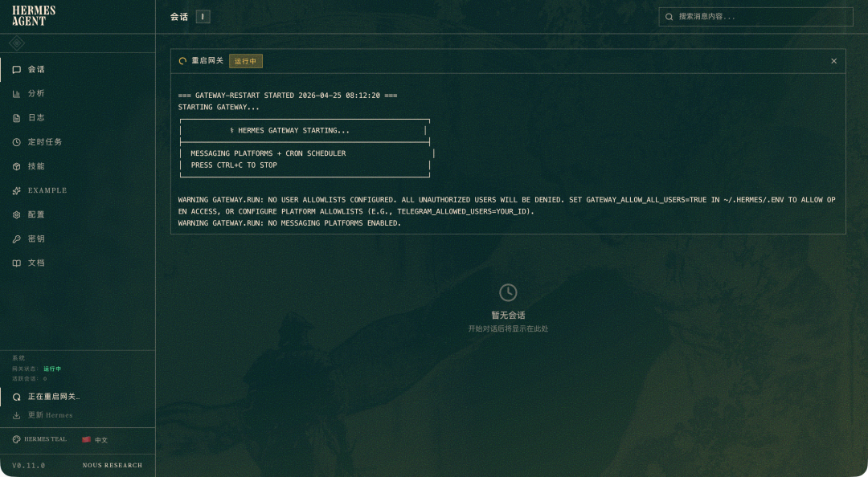Click the NO MESSAGING PLATFORMS ENABLED warning
Image resolution: width=868 pixels, height=477 pixels.
click(289, 223)
